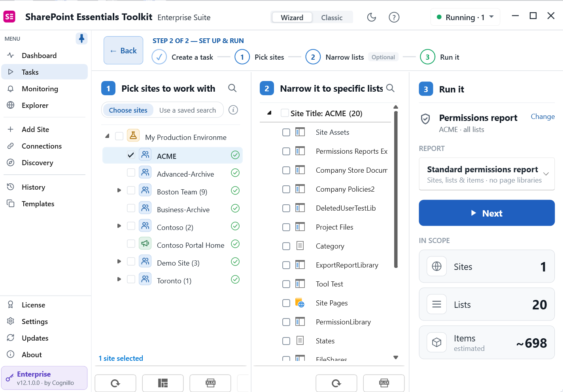The image size is (563, 392).
Task: Click the lists panel scrollbar thumb
Action: [x=396, y=190]
